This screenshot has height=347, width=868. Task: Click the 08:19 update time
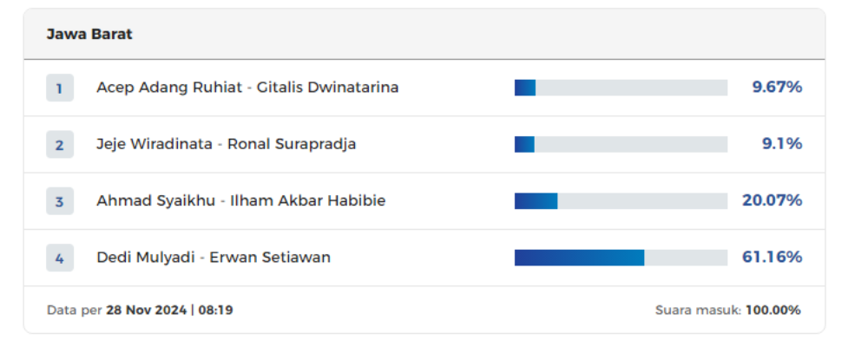click(x=215, y=310)
